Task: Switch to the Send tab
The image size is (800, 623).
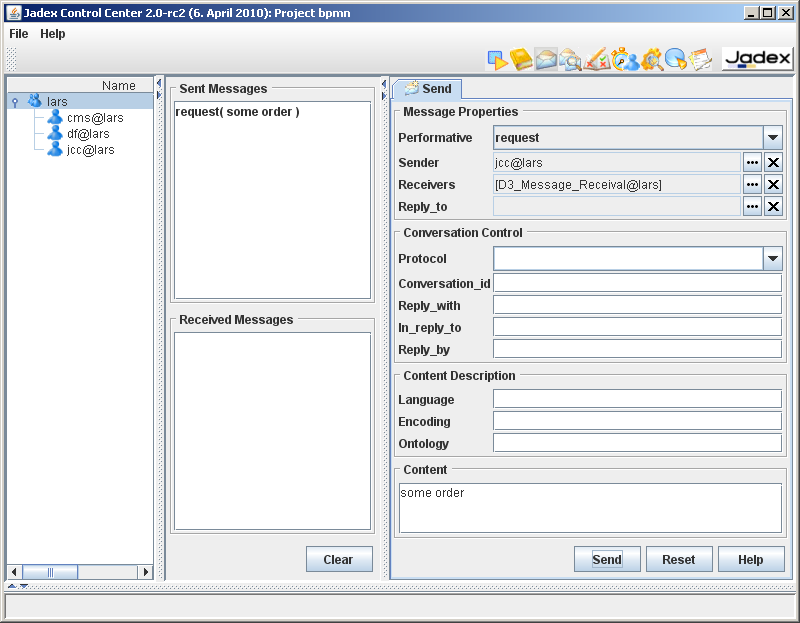Action: point(427,89)
